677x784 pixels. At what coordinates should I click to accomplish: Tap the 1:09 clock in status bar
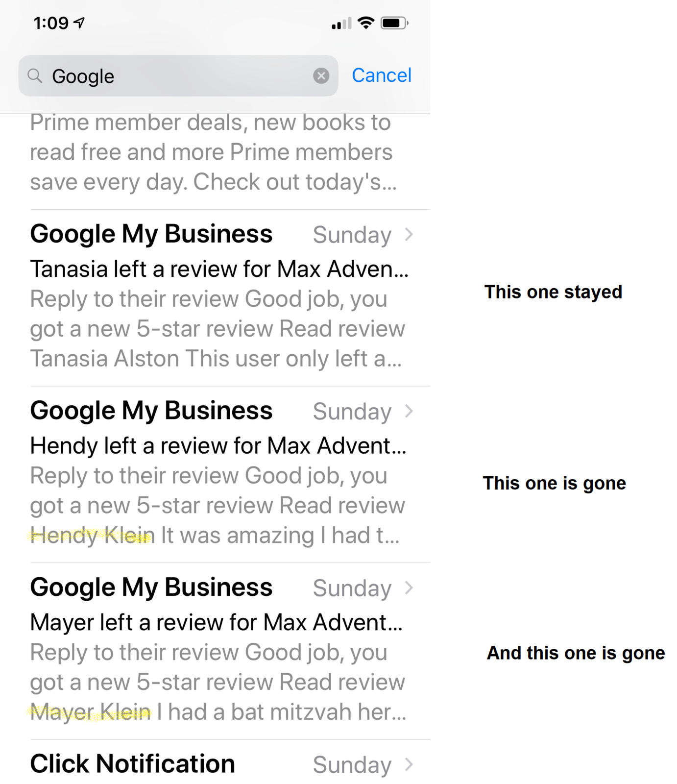51,23
